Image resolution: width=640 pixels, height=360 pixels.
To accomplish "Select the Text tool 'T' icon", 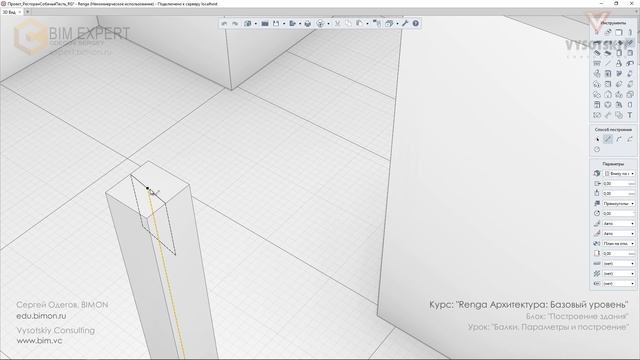I will coord(630,115).
